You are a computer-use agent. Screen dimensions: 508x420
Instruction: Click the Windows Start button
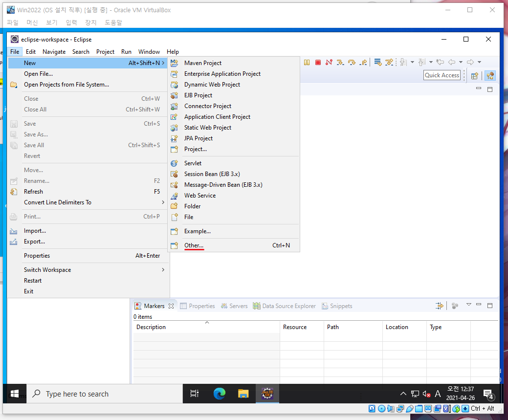[x=15, y=394]
